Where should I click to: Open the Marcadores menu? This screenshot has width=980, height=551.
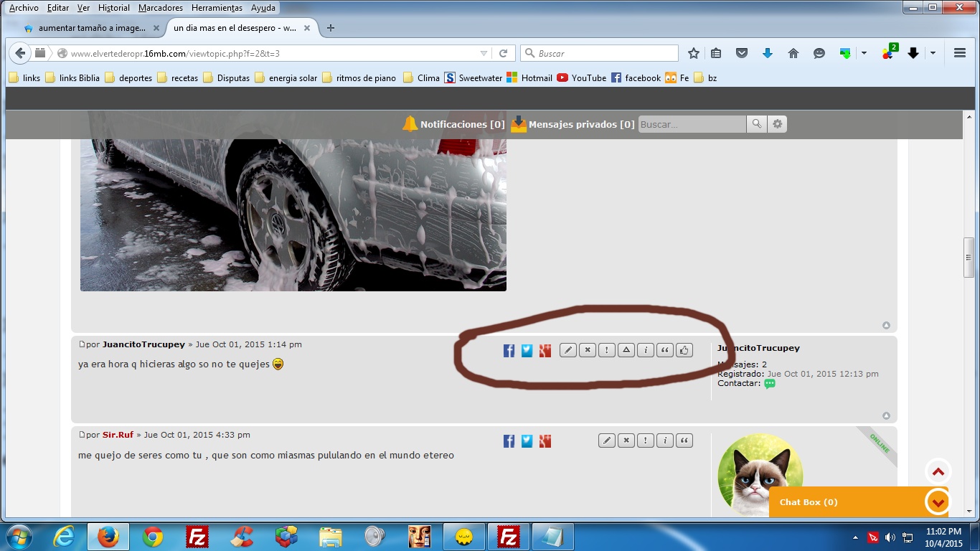161,8
